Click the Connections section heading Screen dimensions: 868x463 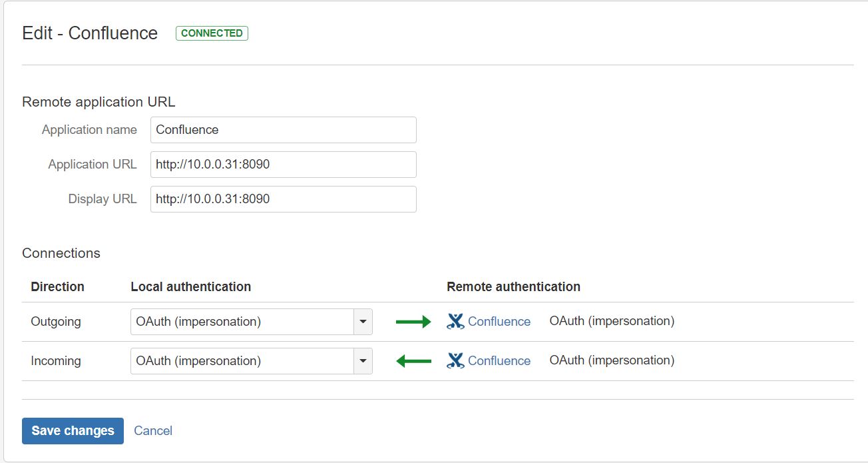point(61,253)
